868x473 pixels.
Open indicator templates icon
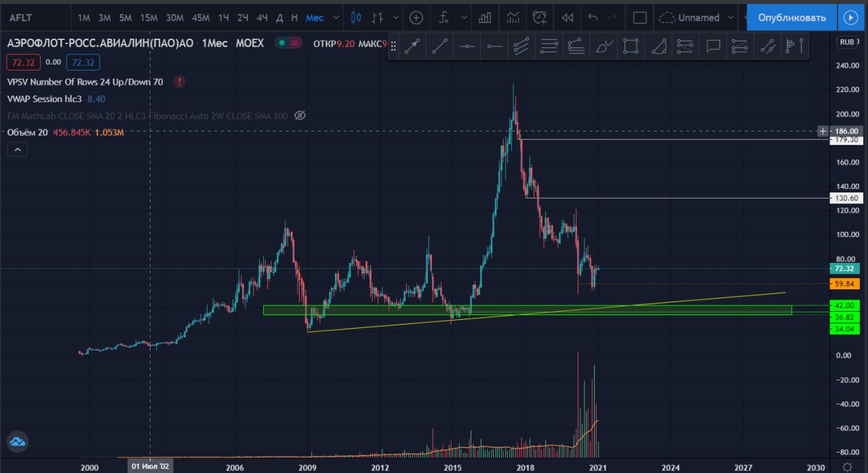pyautogui.click(x=514, y=18)
